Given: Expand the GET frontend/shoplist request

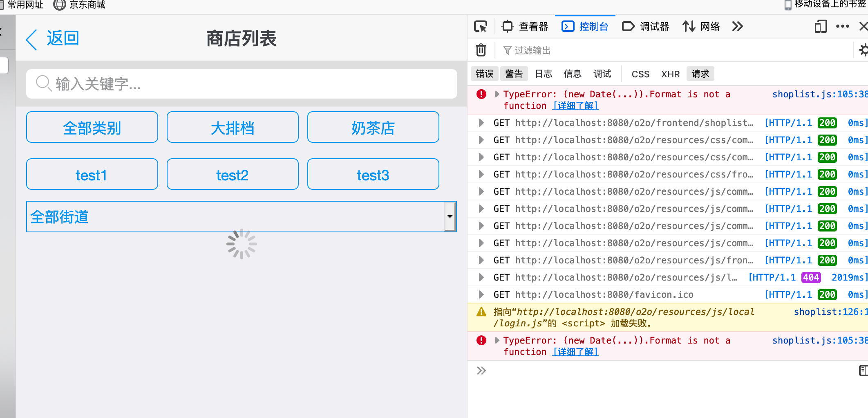Looking at the screenshot, I should tap(481, 123).
